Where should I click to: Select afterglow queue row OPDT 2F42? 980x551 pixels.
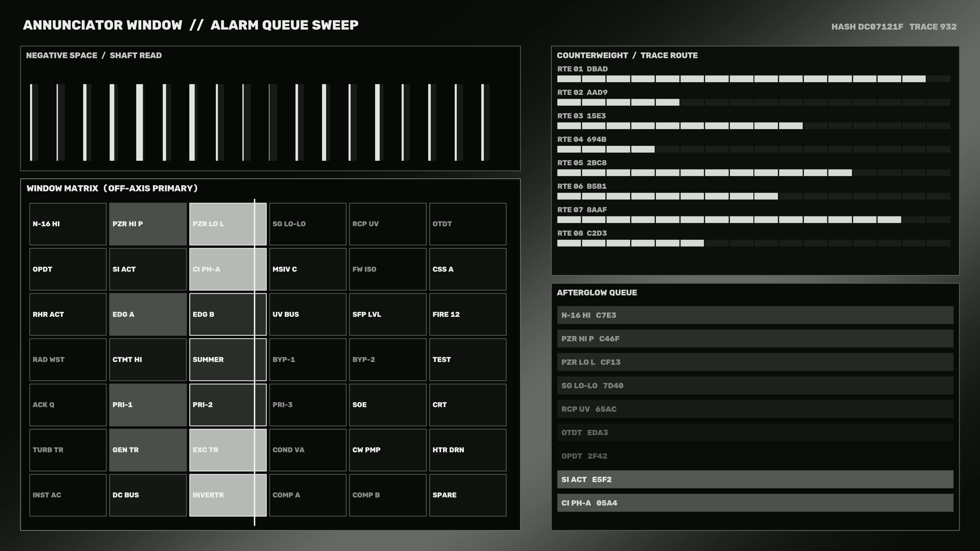(755, 456)
